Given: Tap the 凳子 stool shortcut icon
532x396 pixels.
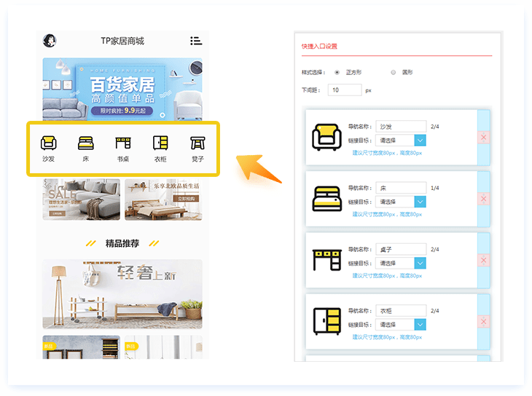Looking at the screenshot, I should coord(197,143).
